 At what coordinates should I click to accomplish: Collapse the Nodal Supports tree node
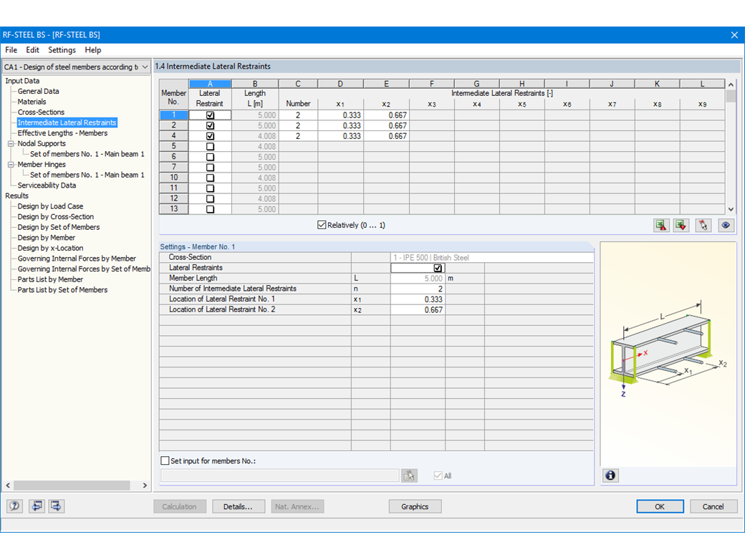tap(11, 143)
